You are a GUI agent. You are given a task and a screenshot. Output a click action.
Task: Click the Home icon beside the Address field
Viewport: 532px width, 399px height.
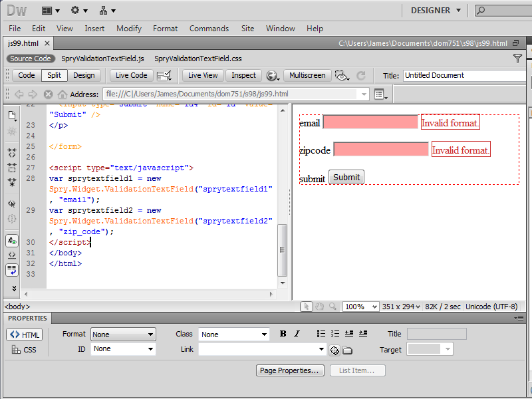click(x=63, y=94)
